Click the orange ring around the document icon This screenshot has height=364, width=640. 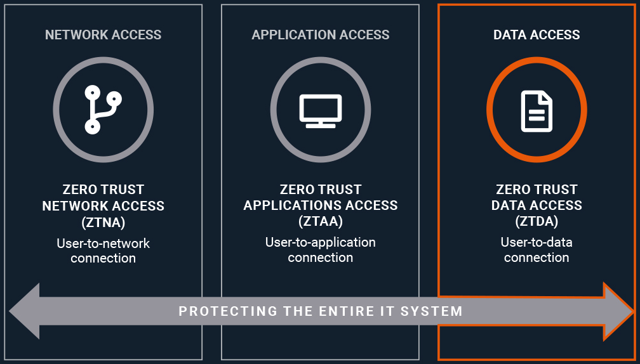click(490, 110)
